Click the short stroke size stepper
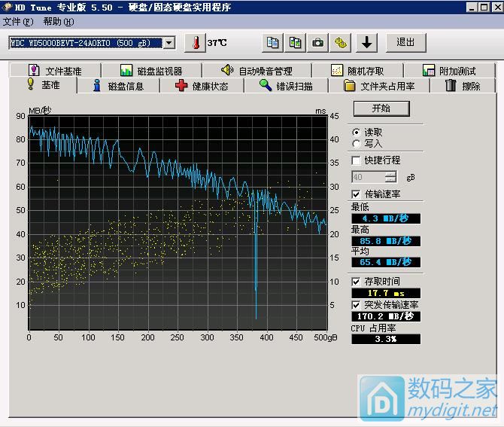504x427 pixels. click(390, 177)
